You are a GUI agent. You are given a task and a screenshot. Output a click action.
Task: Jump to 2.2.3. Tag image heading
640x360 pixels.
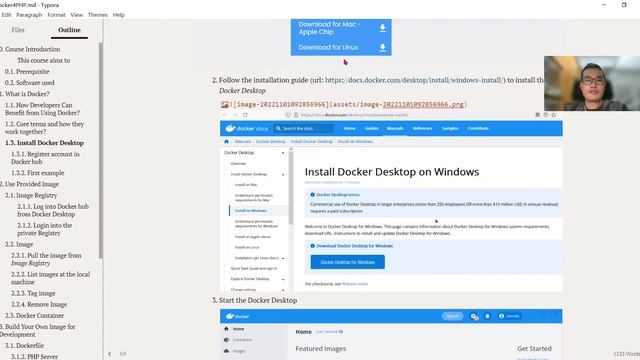click(x=33, y=293)
